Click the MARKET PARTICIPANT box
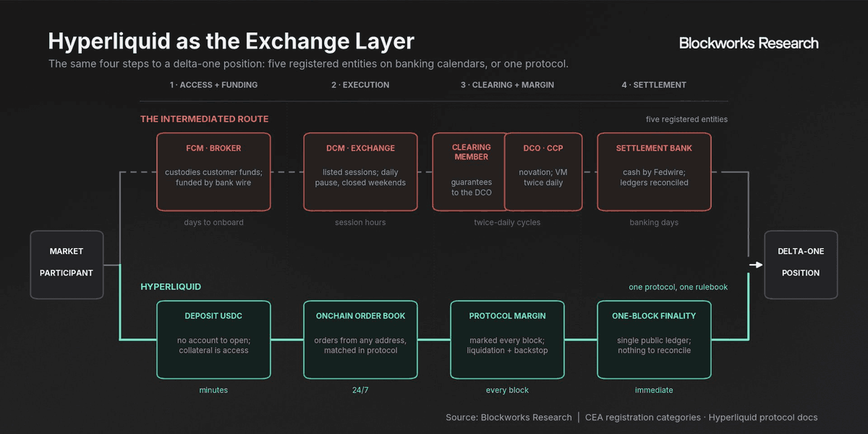 (67, 265)
